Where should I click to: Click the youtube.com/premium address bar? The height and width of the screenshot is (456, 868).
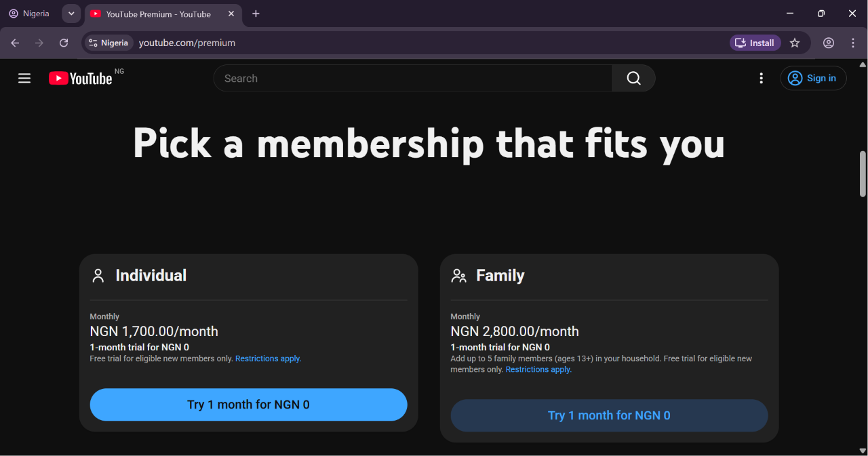187,43
